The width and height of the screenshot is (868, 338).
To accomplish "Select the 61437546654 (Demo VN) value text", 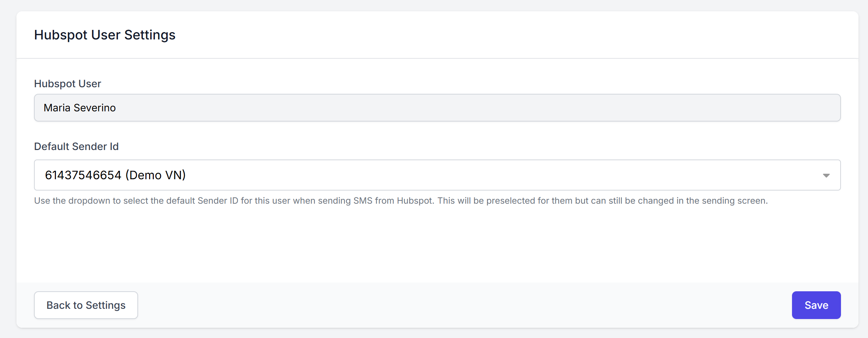I will [115, 175].
